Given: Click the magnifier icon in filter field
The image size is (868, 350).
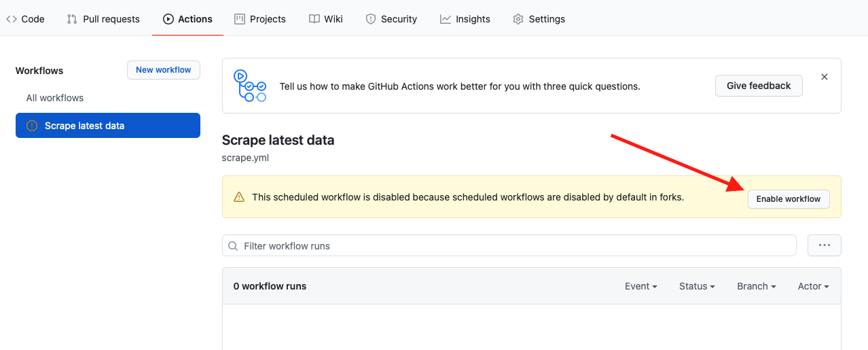Looking at the screenshot, I should point(234,246).
